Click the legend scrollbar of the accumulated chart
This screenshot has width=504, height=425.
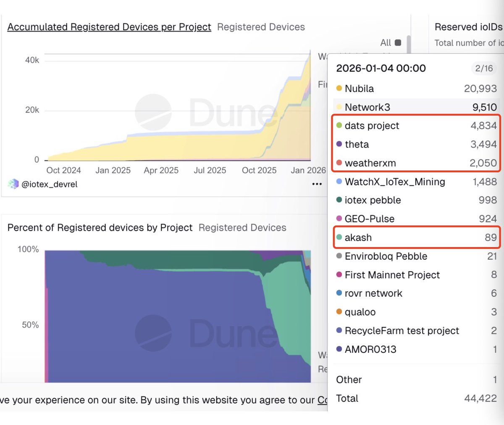click(408, 44)
